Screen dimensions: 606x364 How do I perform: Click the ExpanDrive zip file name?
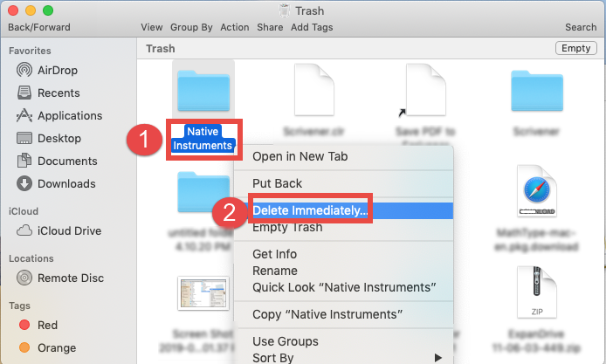(536, 340)
